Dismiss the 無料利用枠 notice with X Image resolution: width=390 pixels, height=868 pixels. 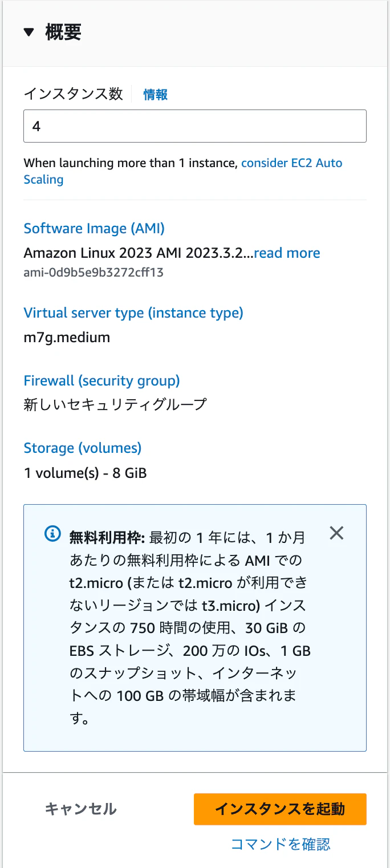337,533
